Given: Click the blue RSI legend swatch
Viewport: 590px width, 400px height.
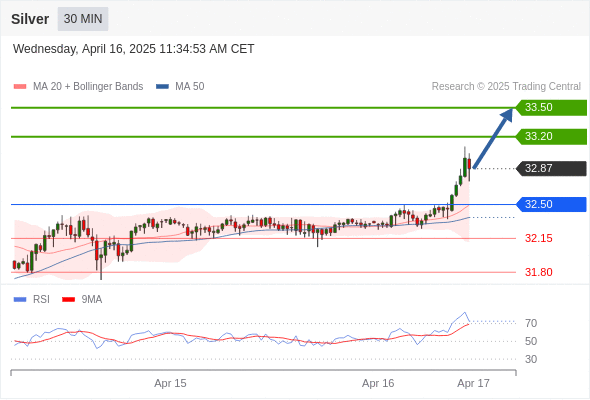Looking at the screenshot, I should click(20, 300).
